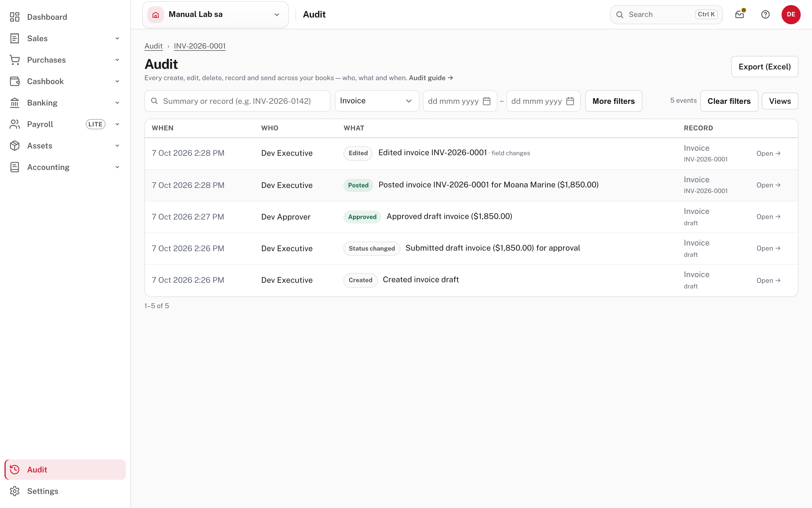Viewport: 812px width, 508px height.
Task: Open the Submitted draft invoice record
Action: pyautogui.click(x=768, y=248)
